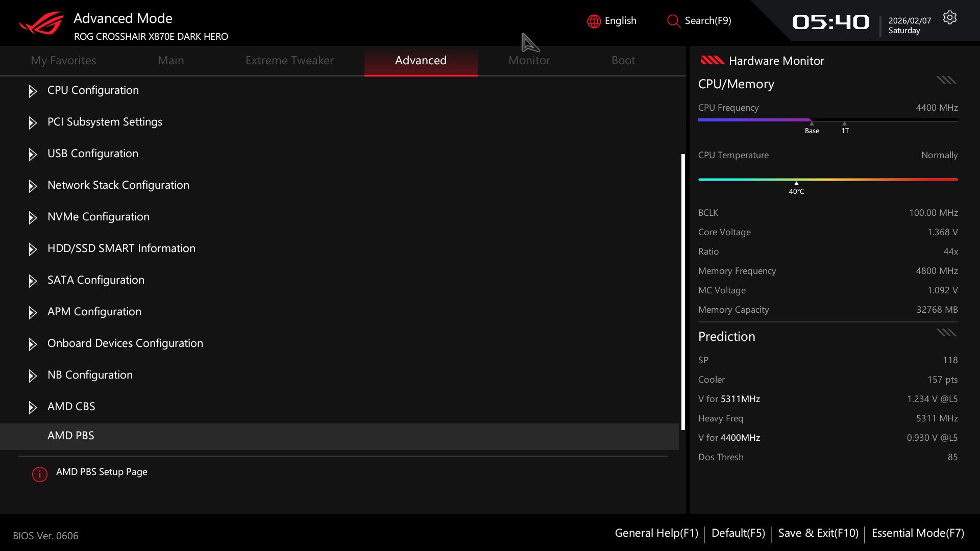Open the Monitor tab

tap(529, 60)
